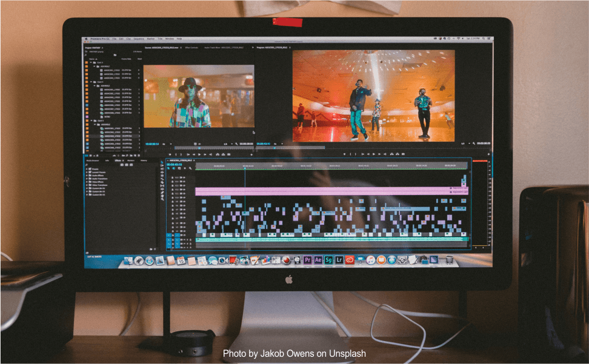The height and width of the screenshot is (364, 589).
Task: Switch to the Effect Controls tab
Action: (x=191, y=48)
